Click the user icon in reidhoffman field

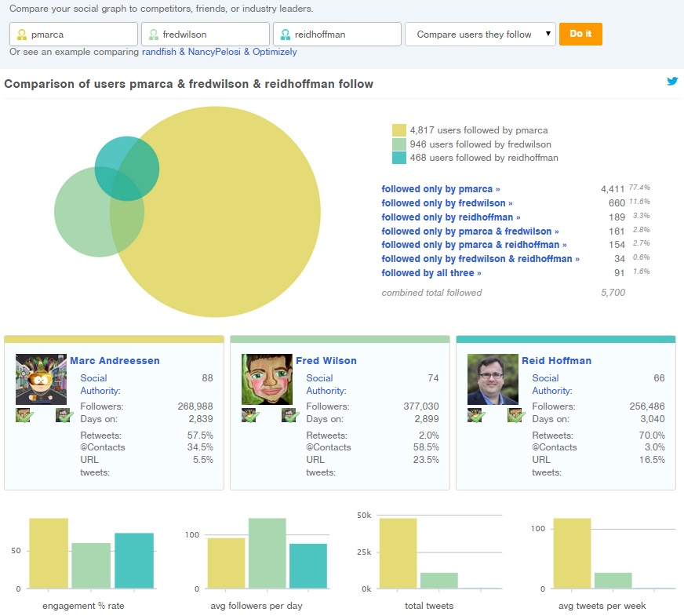[285, 35]
